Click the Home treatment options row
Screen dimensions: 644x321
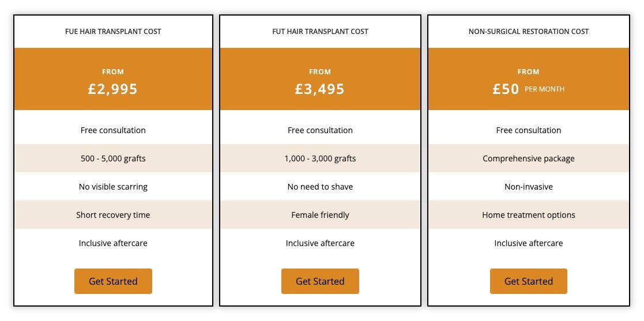coord(528,215)
